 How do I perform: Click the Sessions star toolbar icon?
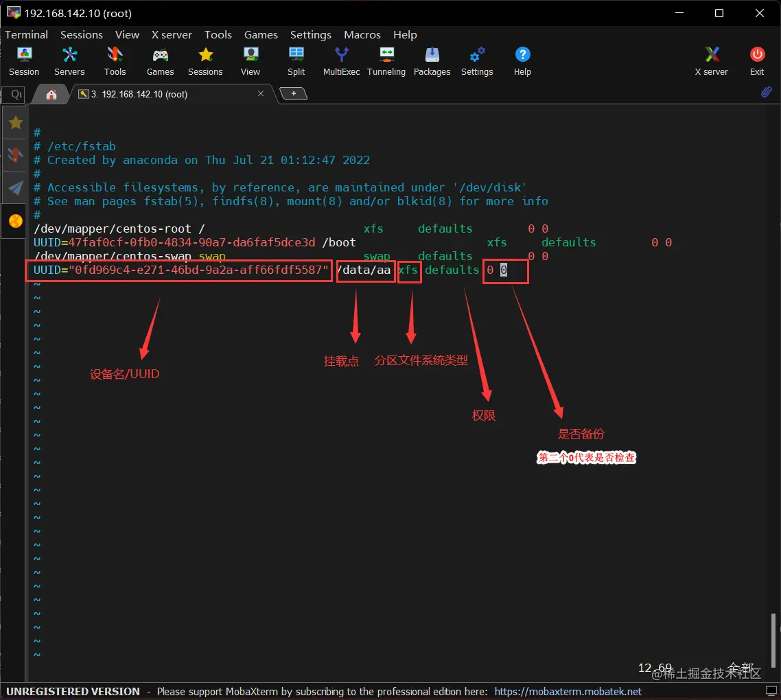point(205,61)
